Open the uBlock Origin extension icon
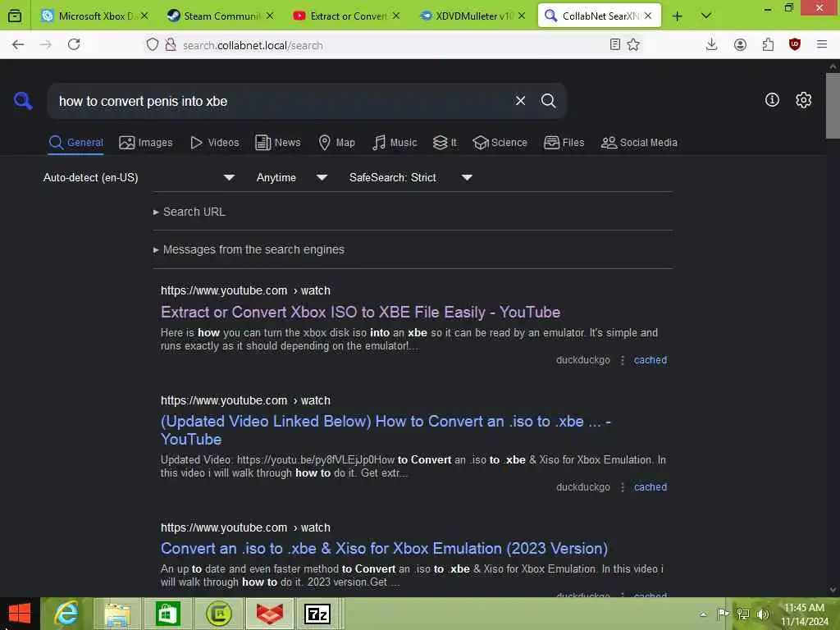 pos(794,44)
